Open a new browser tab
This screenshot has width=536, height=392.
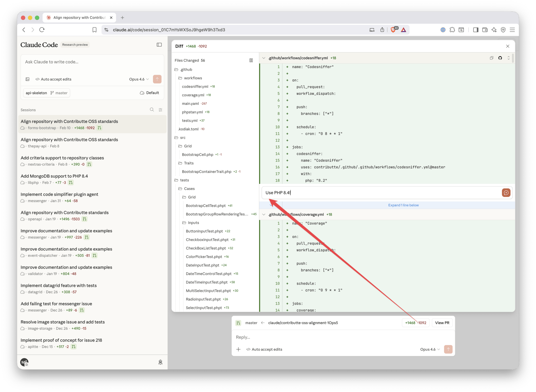(x=122, y=18)
